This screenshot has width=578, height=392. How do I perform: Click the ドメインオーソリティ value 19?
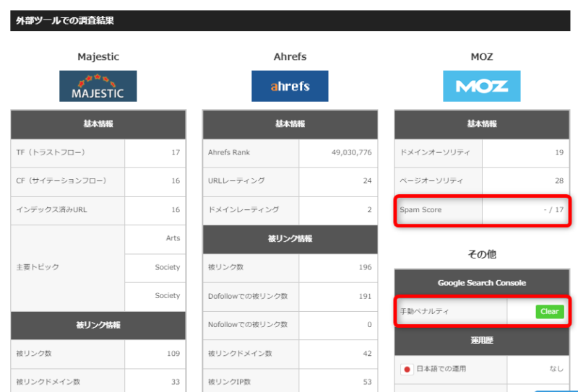coord(559,152)
